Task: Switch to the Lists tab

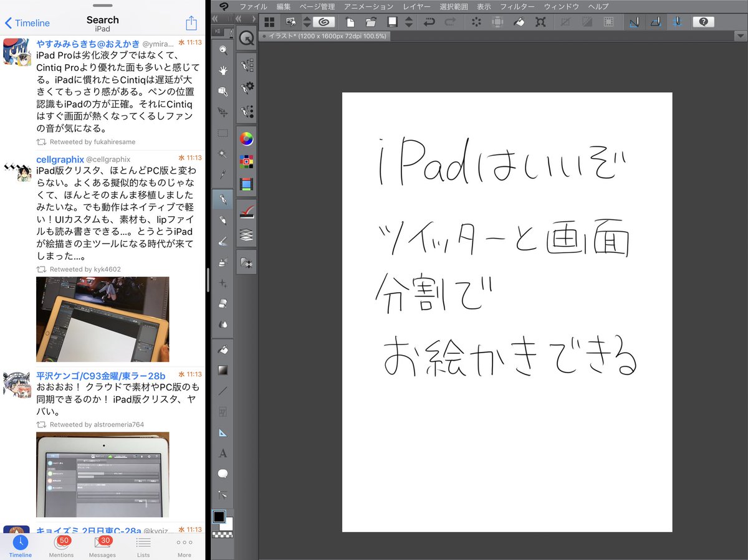Action: (x=143, y=546)
